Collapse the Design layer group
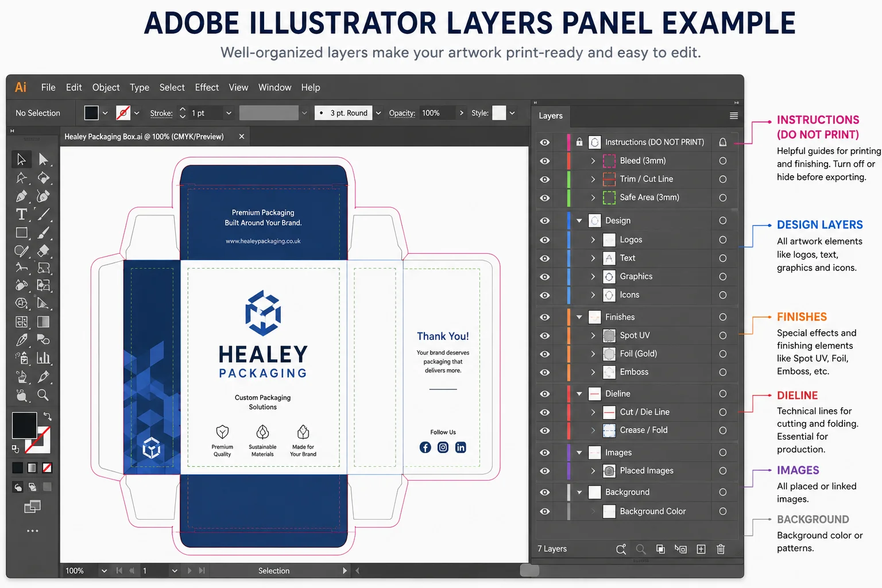Screen dimensions: 882x588 (x=579, y=220)
